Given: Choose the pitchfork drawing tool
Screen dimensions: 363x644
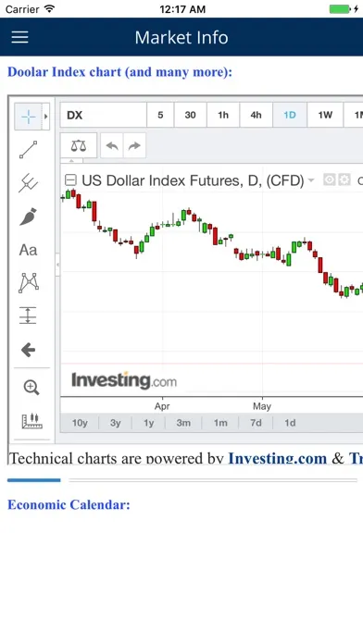Looking at the screenshot, I should tap(29, 183).
